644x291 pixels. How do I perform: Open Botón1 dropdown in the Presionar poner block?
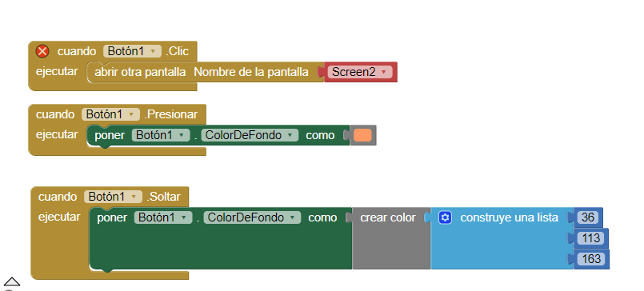click(161, 135)
